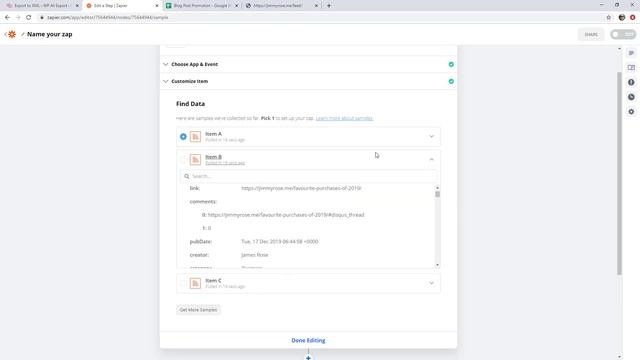The image size is (640, 360).
Task: Click the red extension icon in browser toolbar
Action: click(x=632, y=18)
